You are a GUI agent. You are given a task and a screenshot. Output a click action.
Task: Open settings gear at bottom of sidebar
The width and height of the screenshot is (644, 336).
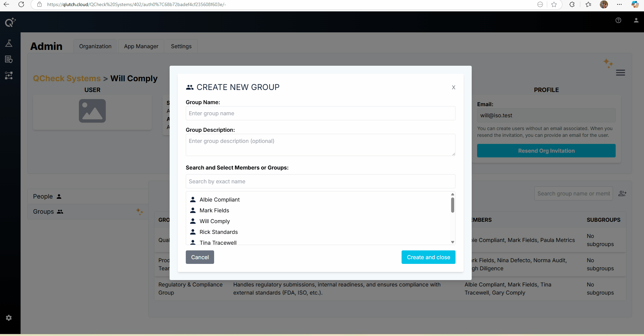[x=9, y=318]
